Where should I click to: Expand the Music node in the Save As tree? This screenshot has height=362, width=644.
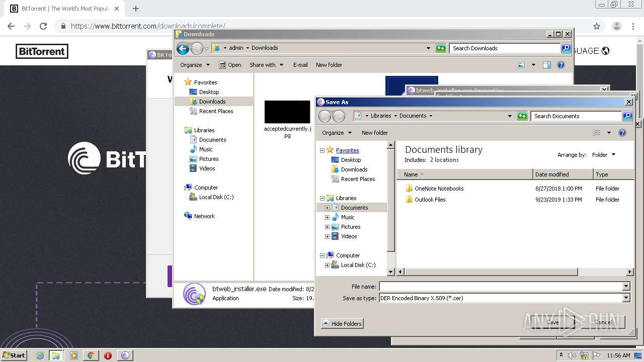click(328, 217)
